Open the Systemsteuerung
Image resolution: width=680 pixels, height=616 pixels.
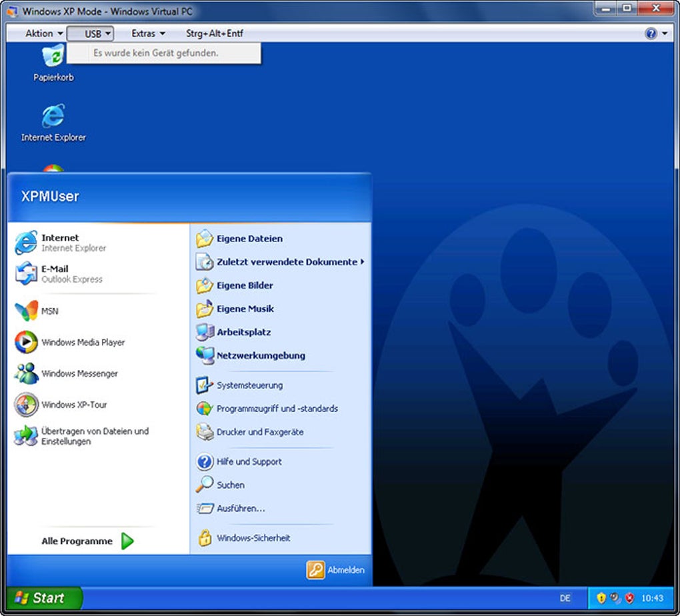pos(249,385)
